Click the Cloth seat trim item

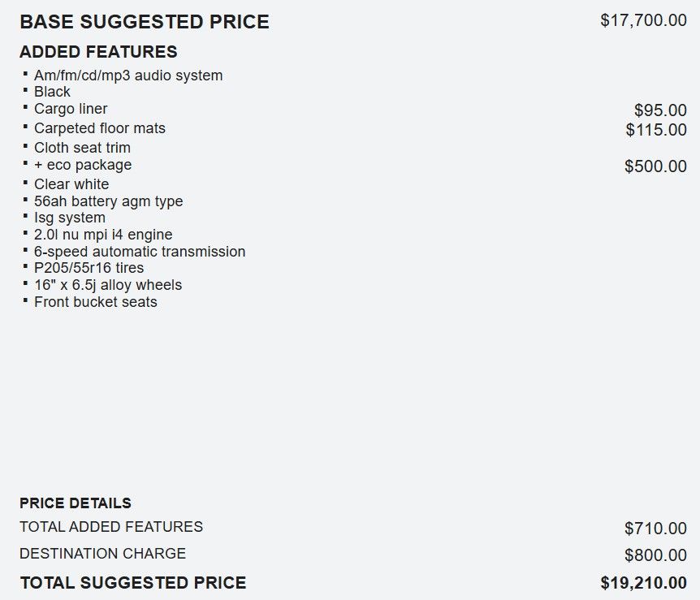82,148
